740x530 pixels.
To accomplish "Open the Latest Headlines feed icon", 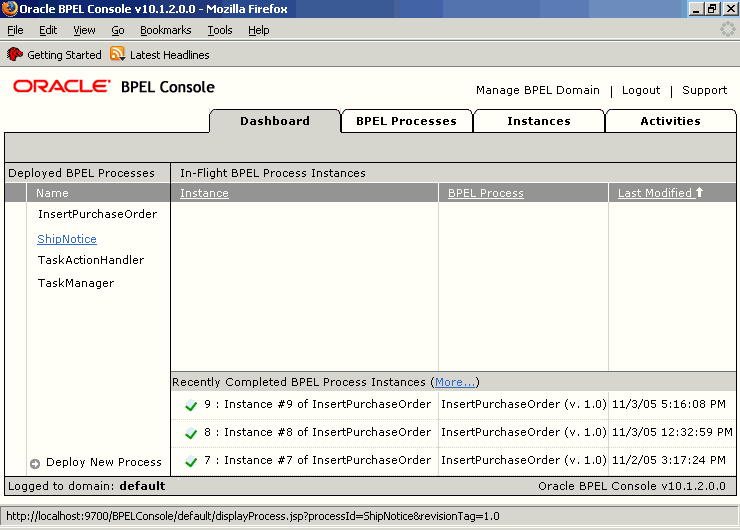I will tap(117, 54).
